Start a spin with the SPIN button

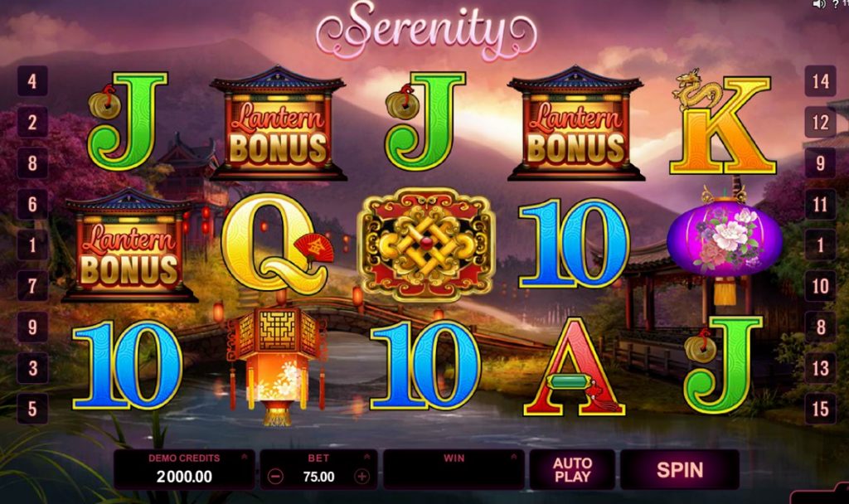(x=680, y=469)
